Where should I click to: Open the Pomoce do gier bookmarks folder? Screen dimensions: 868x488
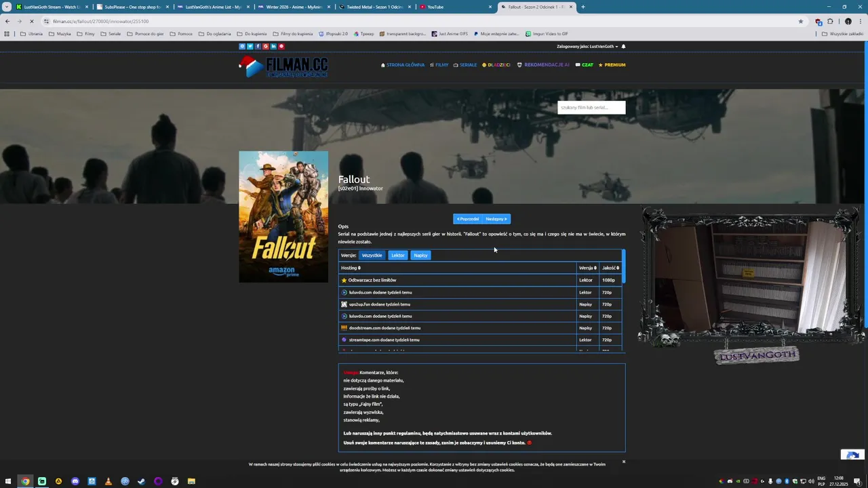point(145,34)
